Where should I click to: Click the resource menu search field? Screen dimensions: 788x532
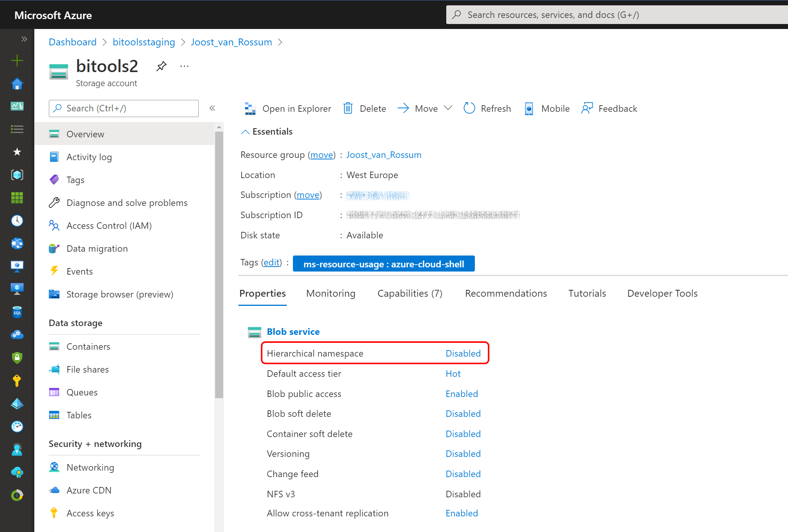point(124,108)
